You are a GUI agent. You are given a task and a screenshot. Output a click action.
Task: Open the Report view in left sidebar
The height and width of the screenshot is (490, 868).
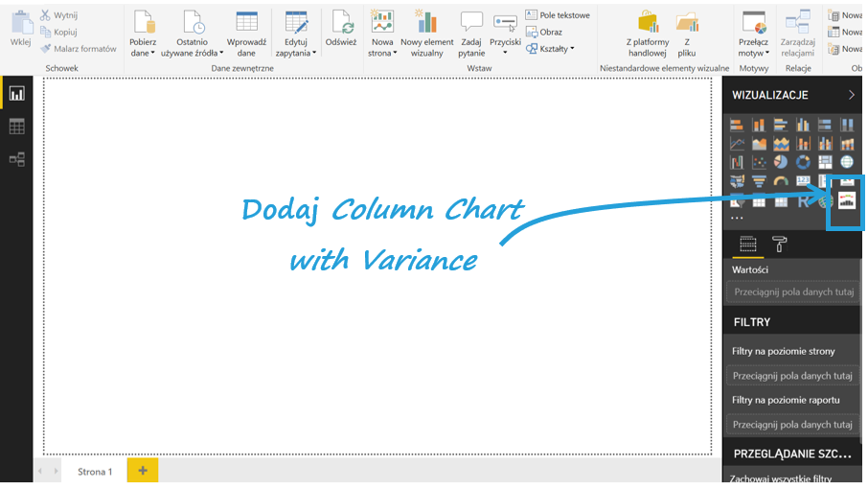point(16,94)
